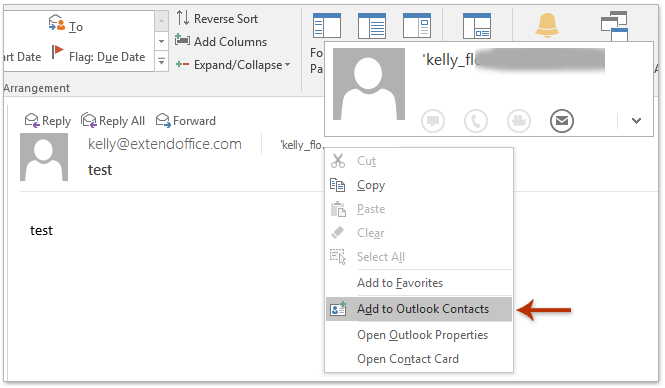Start video call from contact card

(x=519, y=121)
